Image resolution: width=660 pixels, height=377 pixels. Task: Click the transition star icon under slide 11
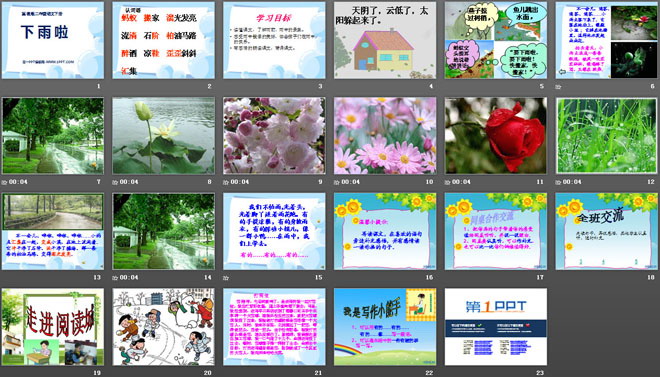[x=448, y=182]
